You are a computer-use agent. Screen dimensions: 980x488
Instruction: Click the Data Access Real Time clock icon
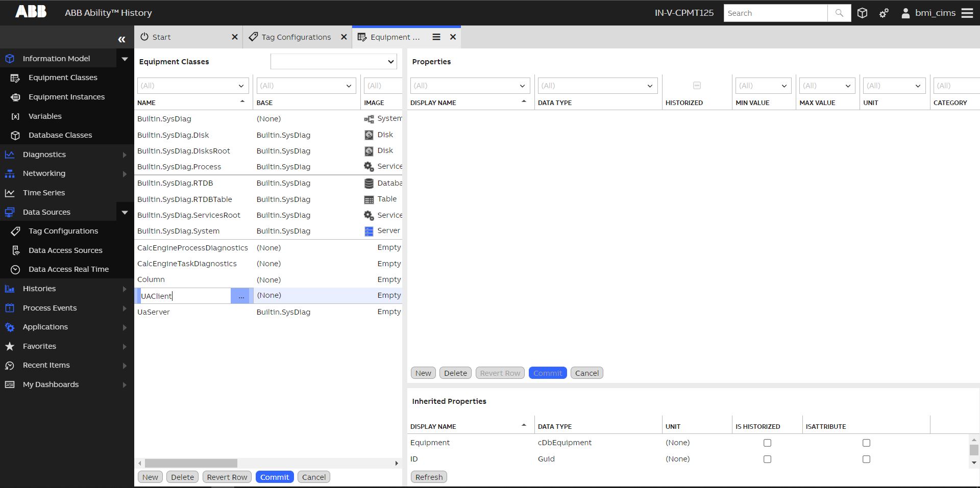click(x=15, y=269)
